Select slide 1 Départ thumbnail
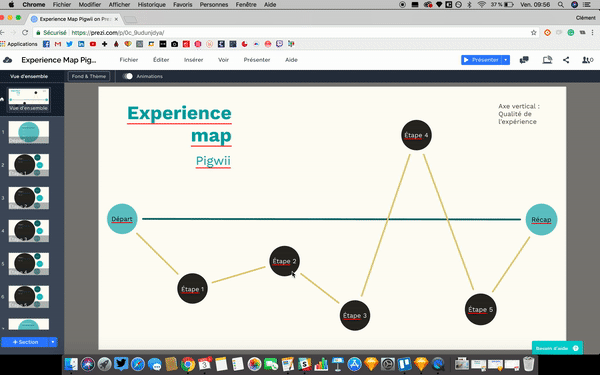The image size is (600, 375). point(29,132)
